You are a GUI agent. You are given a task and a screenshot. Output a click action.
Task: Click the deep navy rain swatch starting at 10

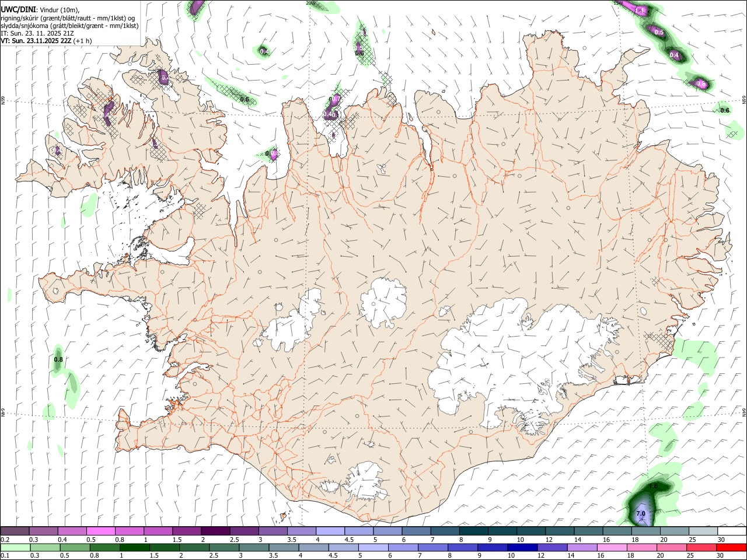[x=522, y=547]
